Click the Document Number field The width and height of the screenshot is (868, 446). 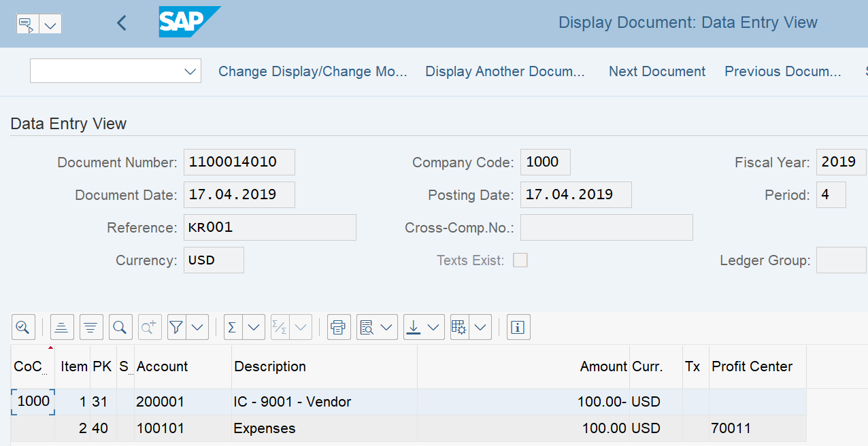pyautogui.click(x=239, y=162)
